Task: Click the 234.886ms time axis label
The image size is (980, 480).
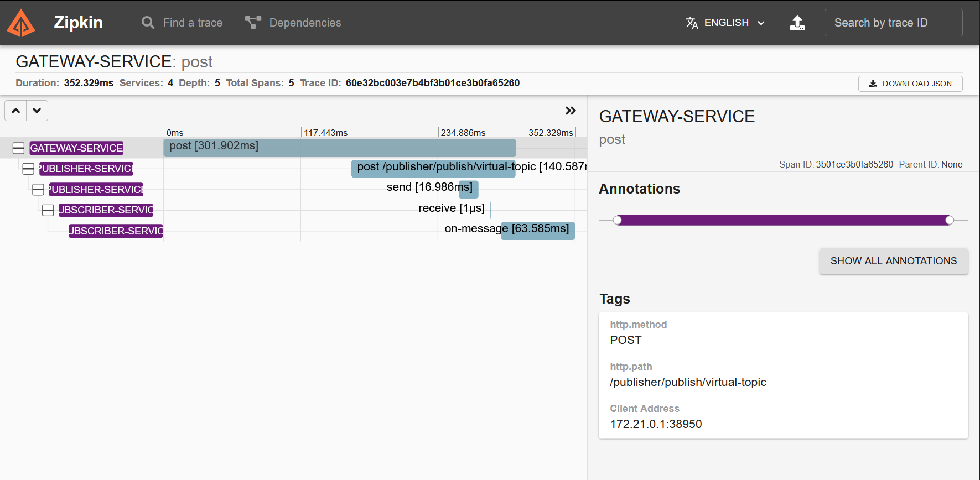Action: [463, 133]
